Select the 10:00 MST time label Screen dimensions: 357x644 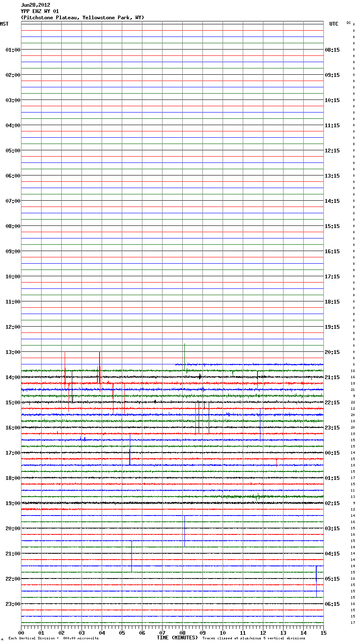tap(13, 277)
